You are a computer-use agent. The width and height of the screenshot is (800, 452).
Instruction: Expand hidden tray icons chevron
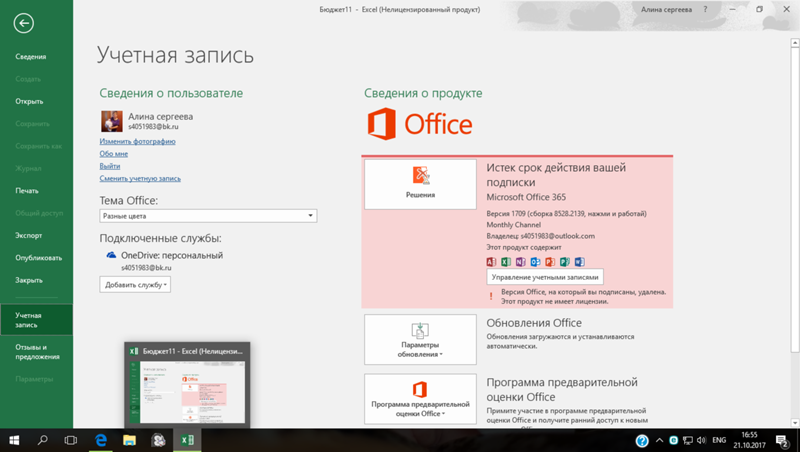(x=659, y=440)
